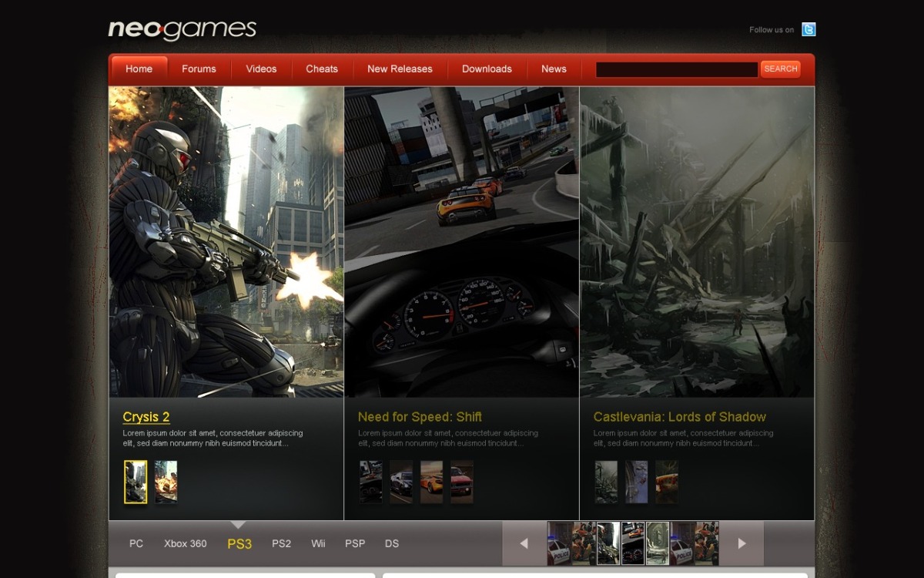Select the Crysis 2 explosion thumbnail
This screenshot has width=924, height=578.
tap(166, 482)
